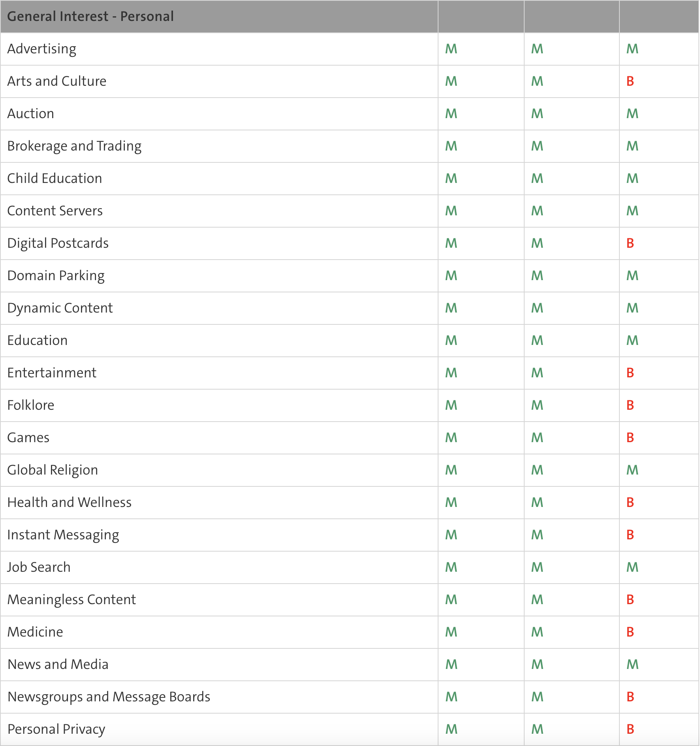Click the General Interest - Personal header
Viewport: 700px width, 746px height.
click(90, 16)
